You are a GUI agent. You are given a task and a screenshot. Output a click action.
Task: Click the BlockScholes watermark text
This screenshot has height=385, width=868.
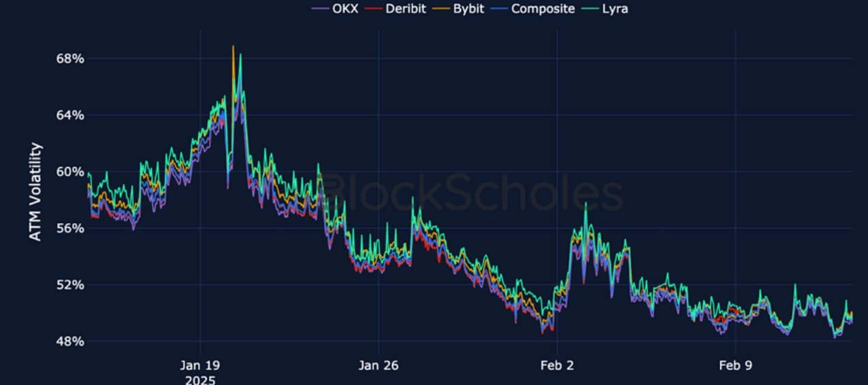click(x=470, y=191)
